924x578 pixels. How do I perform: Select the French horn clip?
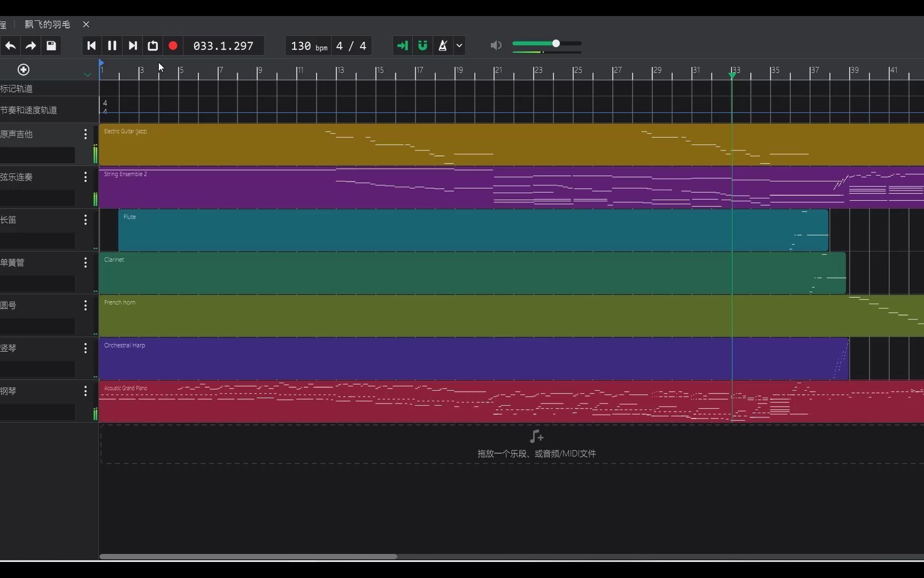[511, 316]
